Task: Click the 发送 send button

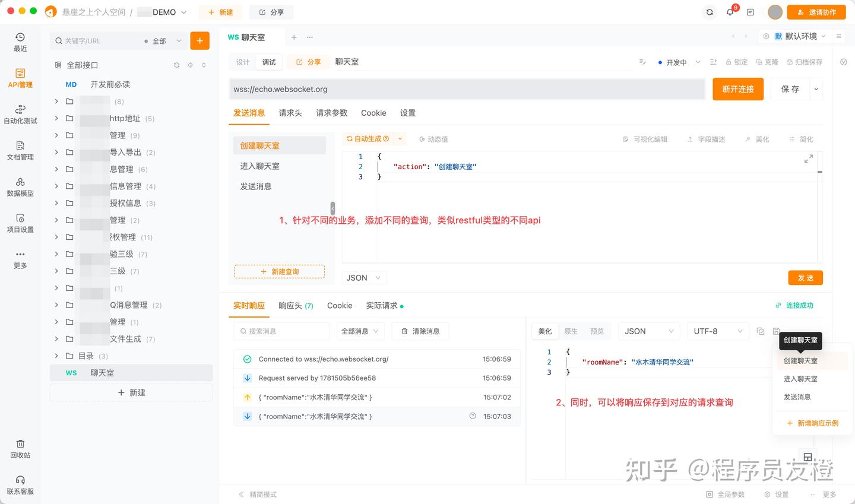Action: pyautogui.click(x=805, y=277)
